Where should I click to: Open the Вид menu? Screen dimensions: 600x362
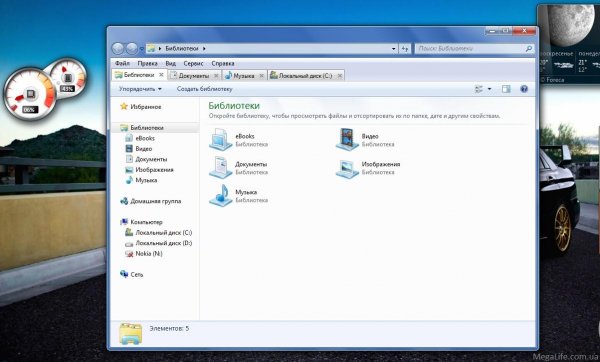click(170, 63)
